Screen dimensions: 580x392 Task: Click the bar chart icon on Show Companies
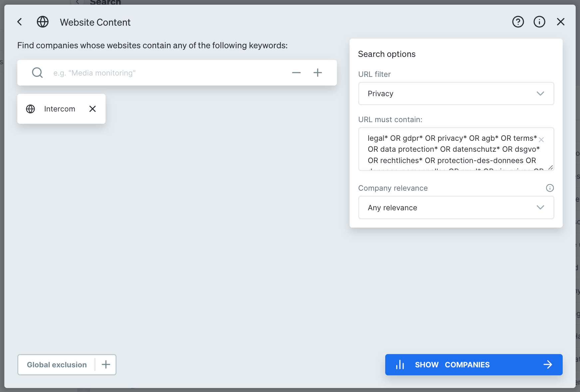(400, 364)
